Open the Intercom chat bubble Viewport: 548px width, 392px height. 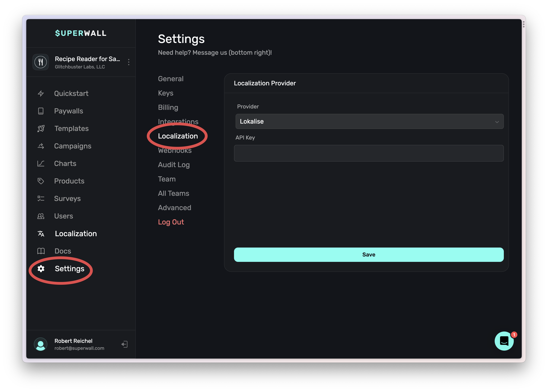tap(504, 341)
